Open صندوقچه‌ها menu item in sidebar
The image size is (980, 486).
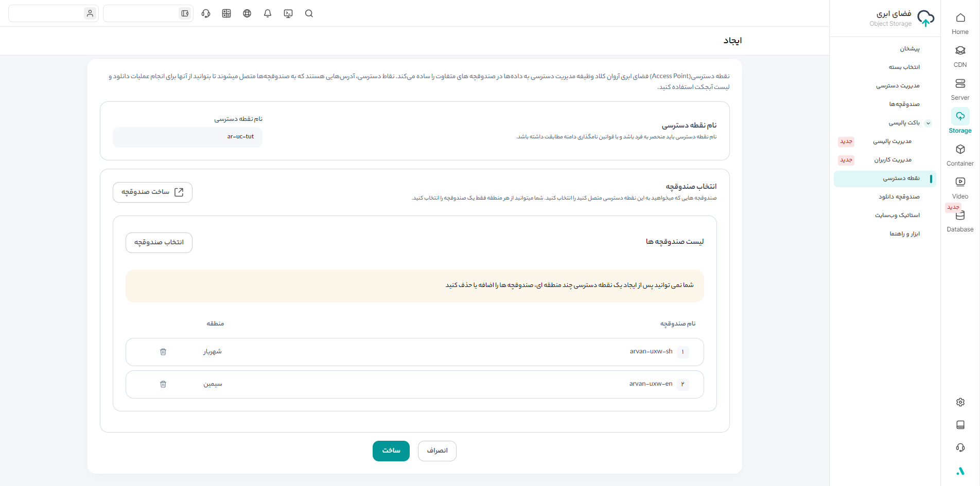(904, 104)
